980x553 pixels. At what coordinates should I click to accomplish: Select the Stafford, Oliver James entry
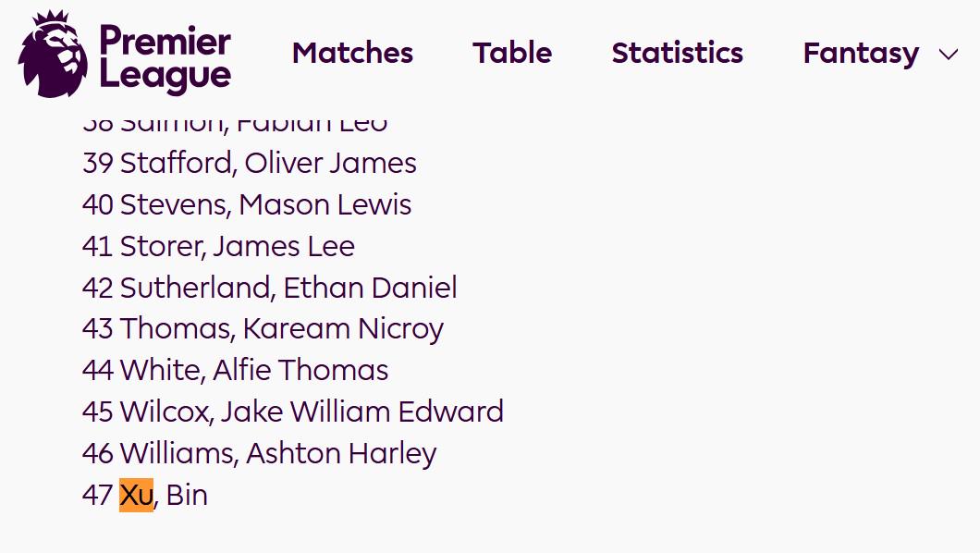coord(268,163)
